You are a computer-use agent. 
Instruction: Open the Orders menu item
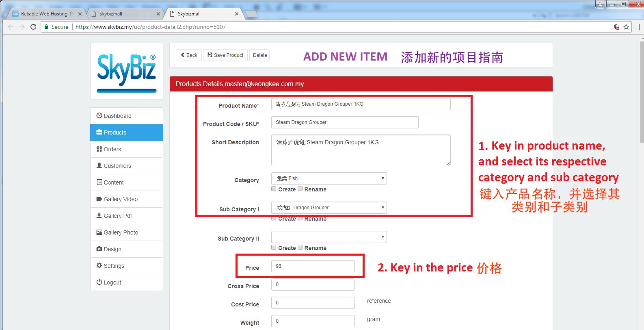[x=127, y=149]
